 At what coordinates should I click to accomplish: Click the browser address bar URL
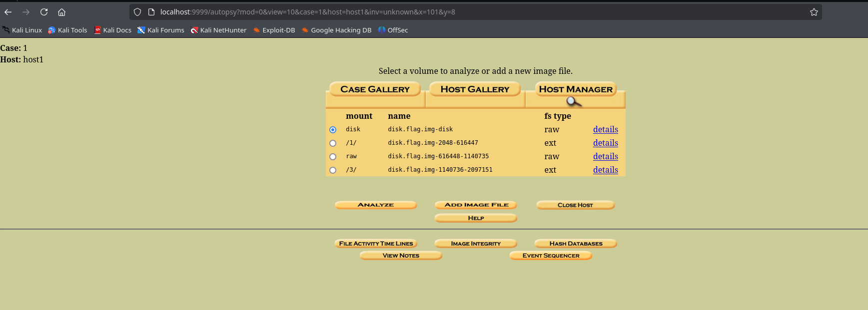[307, 12]
